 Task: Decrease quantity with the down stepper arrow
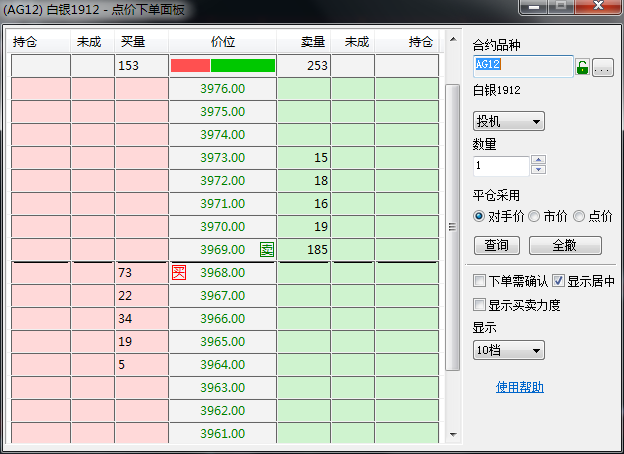click(538, 170)
